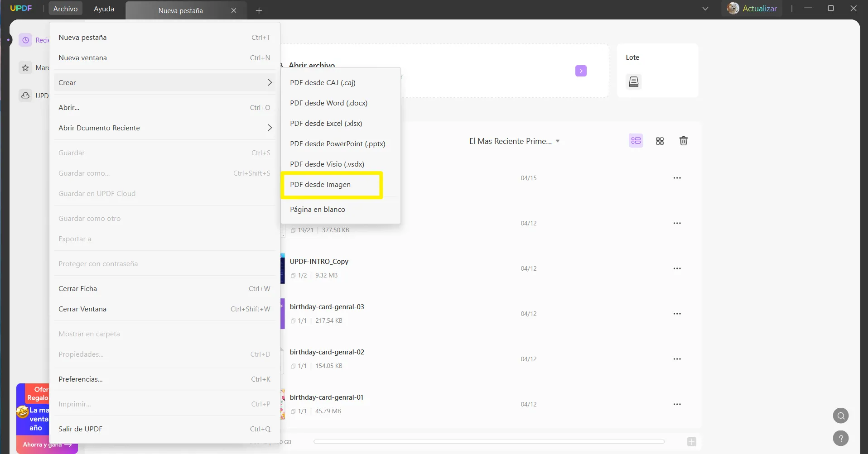This screenshot has height=454, width=868.
Task: Add a new tab with plus icon
Action: (x=259, y=10)
